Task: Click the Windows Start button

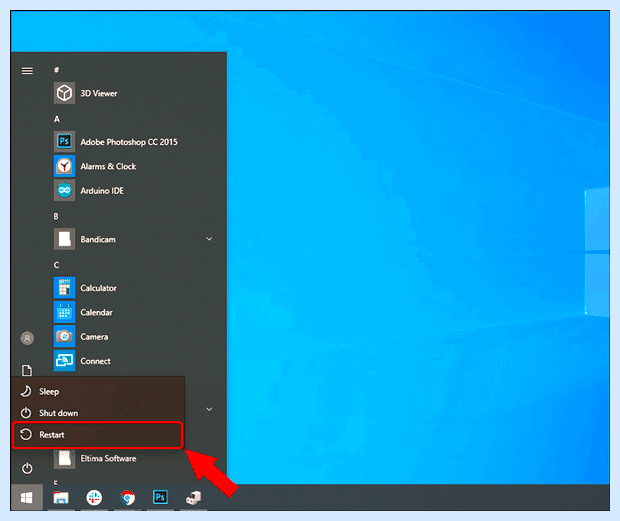Action: click(x=26, y=498)
